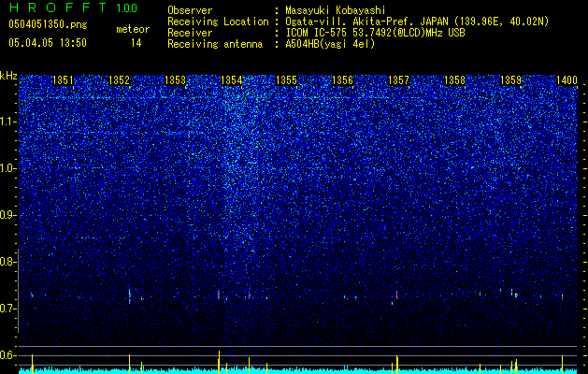
Task: Click the 'Receiving antenna' field label
Action: coord(215,44)
